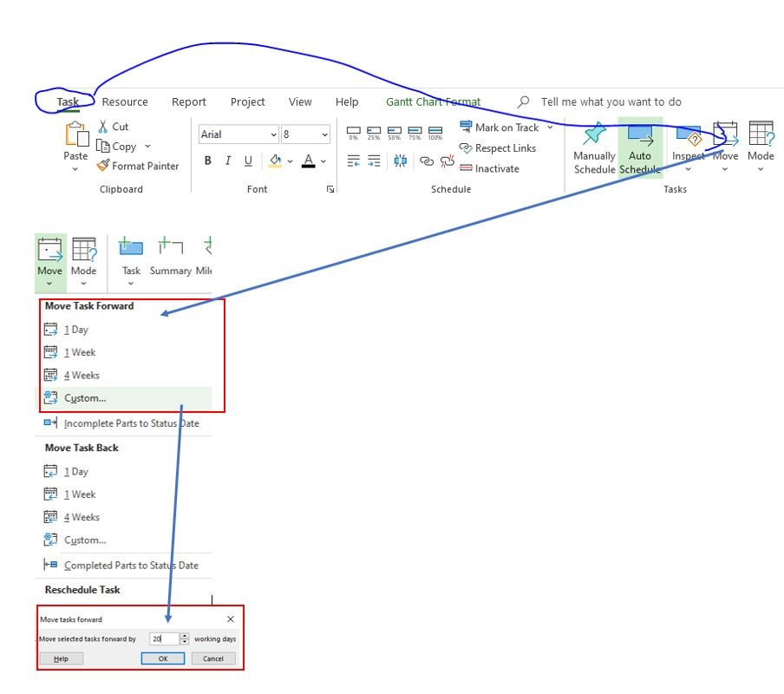Screen dimensions: 784x694
Task: Open the Help tab
Action: [347, 102]
